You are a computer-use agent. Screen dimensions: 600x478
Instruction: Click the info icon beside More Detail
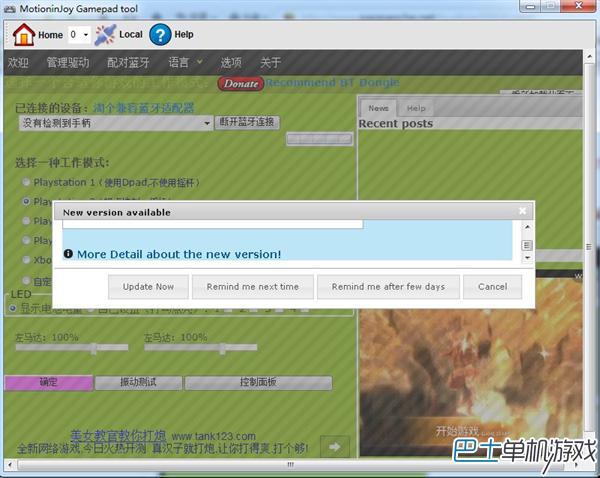(x=68, y=253)
